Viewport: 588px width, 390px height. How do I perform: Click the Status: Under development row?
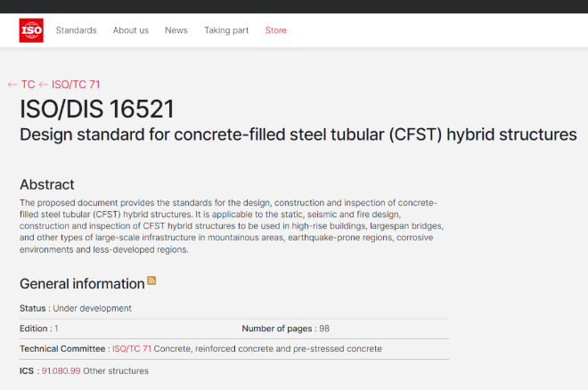(x=76, y=308)
